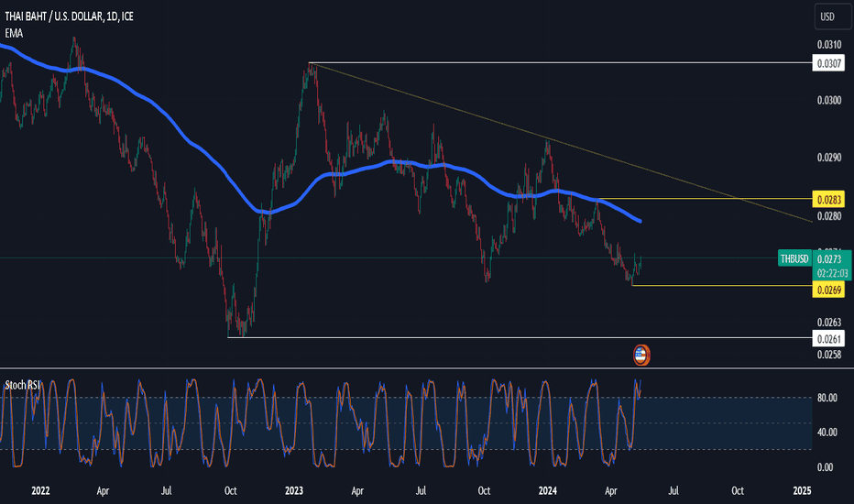This screenshot has width=854, height=504.
Task: Open the USD currency selector
Action: click(832, 16)
